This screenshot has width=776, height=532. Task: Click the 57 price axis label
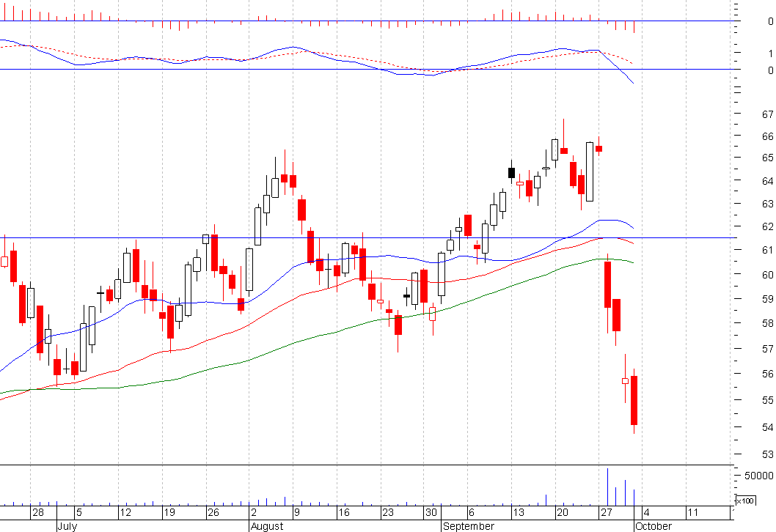(768, 349)
